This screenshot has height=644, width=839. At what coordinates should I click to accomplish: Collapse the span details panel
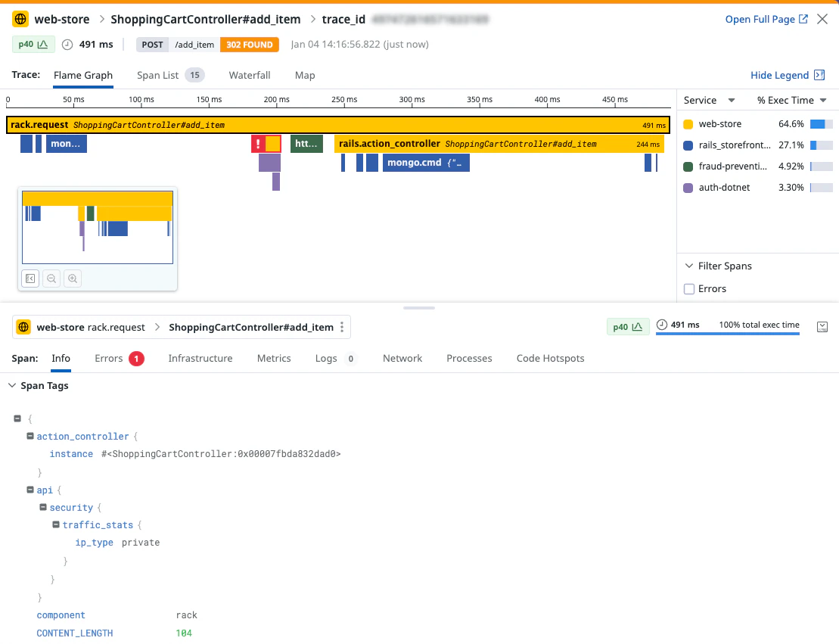pyautogui.click(x=823, y=327)
